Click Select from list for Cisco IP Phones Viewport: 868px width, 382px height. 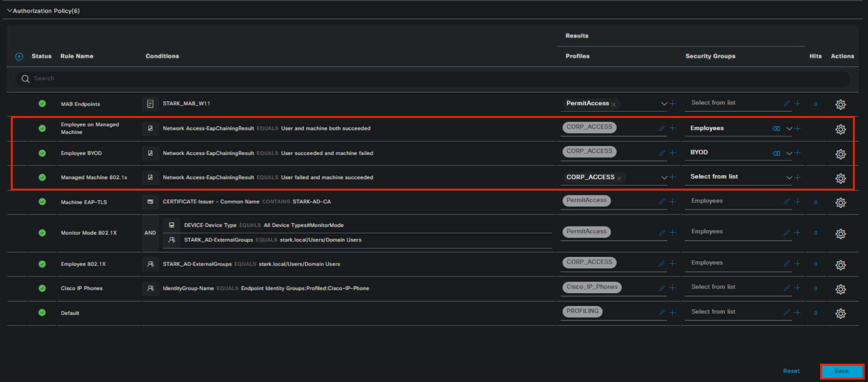point(713,287)
